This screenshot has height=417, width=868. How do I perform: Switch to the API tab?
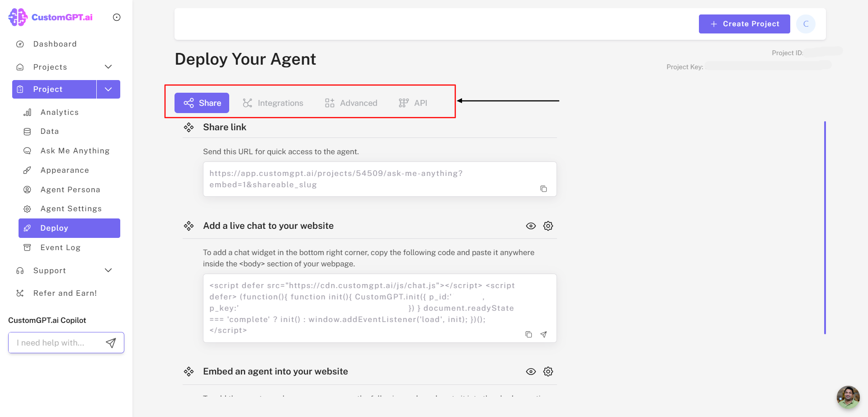tap(413, 103)
